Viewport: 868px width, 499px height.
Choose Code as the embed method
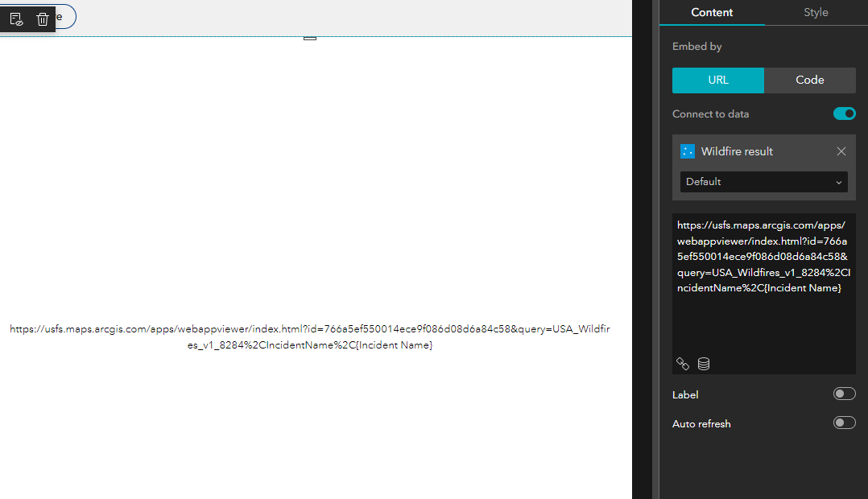coord(809,80)
